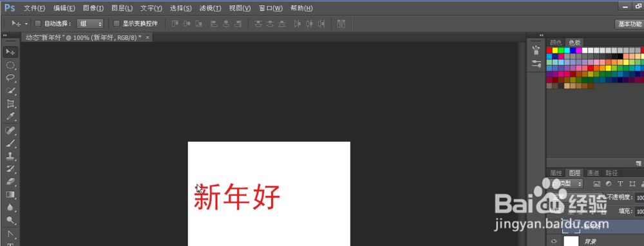Select the Blur tool

(x=11, y=207)
